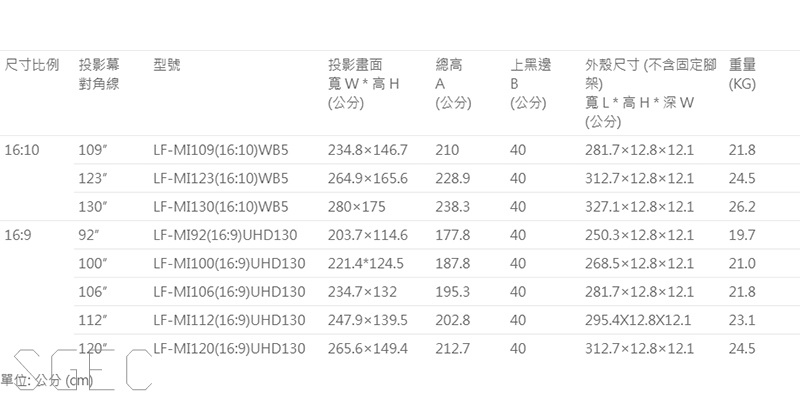Screen dimensions: 800x395
Task: Click the 16:9 aspect ratio cell
Action: point(17,235)
